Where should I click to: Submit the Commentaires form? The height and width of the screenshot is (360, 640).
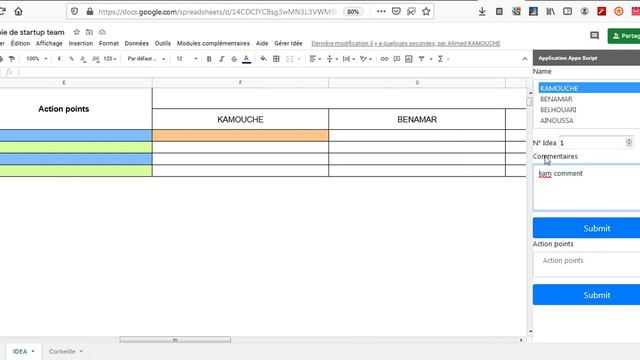(x=587, y=228)
